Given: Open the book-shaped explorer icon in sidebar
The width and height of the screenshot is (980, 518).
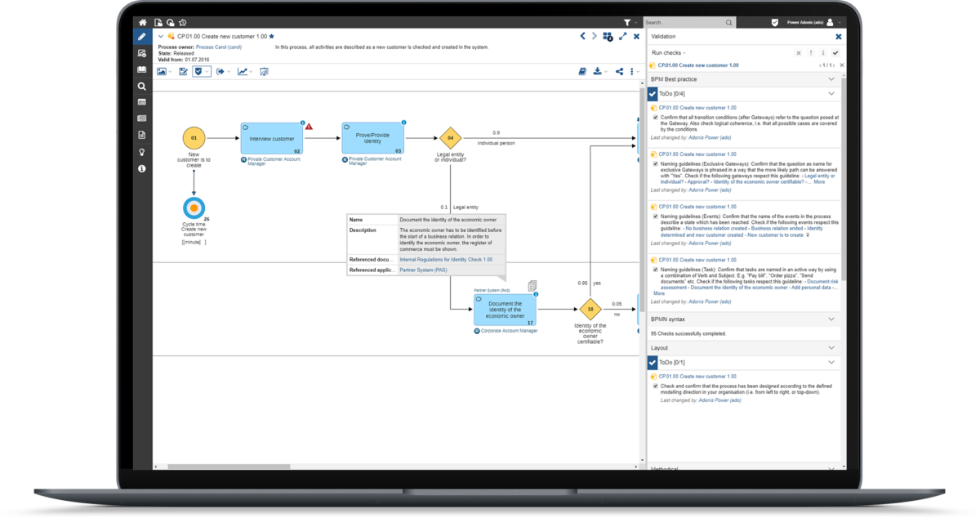Looking at the screenshot, I should pyautogui.click(x=142, y=69).
